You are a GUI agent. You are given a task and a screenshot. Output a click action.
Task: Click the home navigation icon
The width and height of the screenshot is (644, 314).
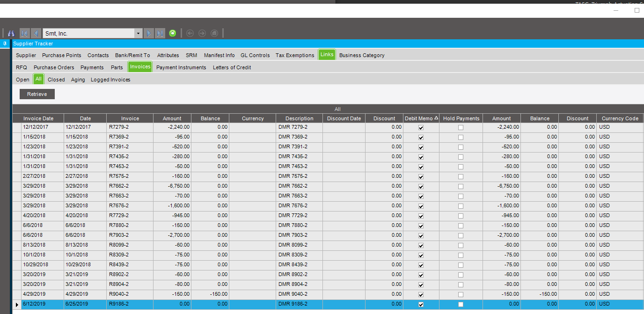coord(214,33)
